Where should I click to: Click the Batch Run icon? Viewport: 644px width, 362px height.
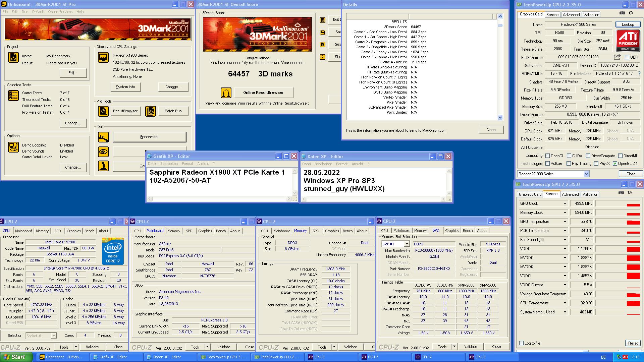pos(151,111)
